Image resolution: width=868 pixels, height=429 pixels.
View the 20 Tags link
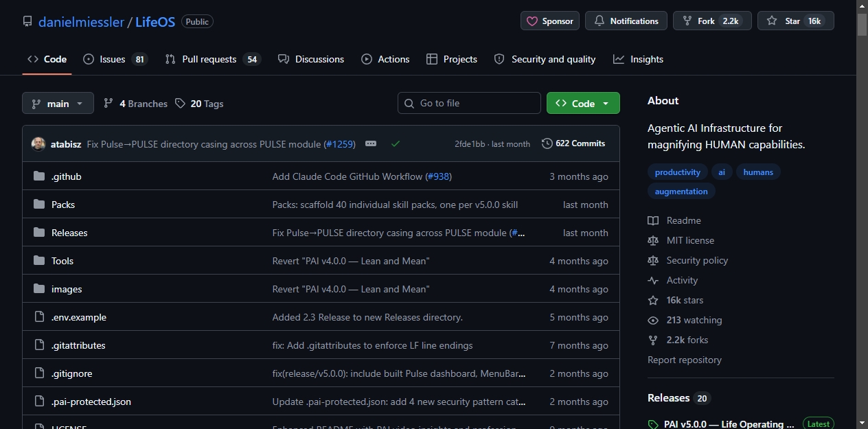coord(199,104)
